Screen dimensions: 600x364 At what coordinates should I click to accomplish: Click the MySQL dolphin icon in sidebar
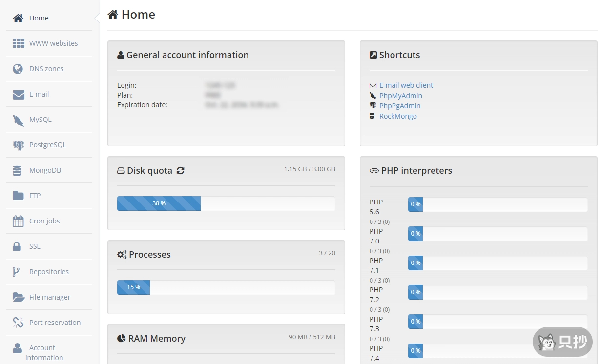pos(18,120)
